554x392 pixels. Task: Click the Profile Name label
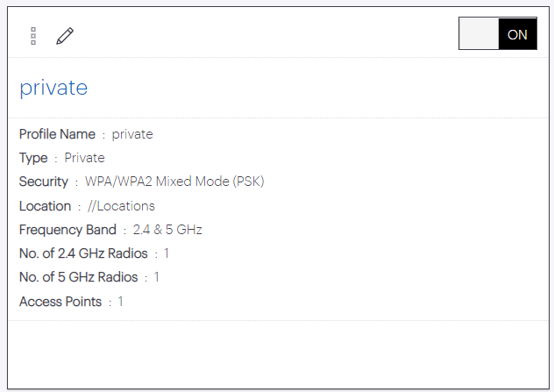(57, 134)
